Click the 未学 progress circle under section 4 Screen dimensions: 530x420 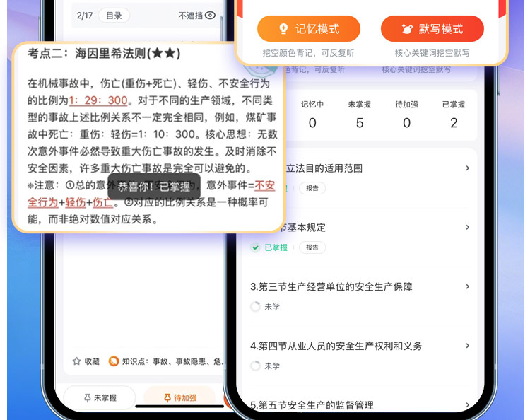[256, 366]
